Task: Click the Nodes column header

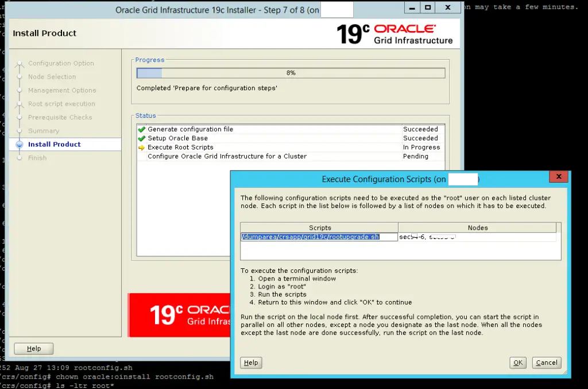Action: 478,227
